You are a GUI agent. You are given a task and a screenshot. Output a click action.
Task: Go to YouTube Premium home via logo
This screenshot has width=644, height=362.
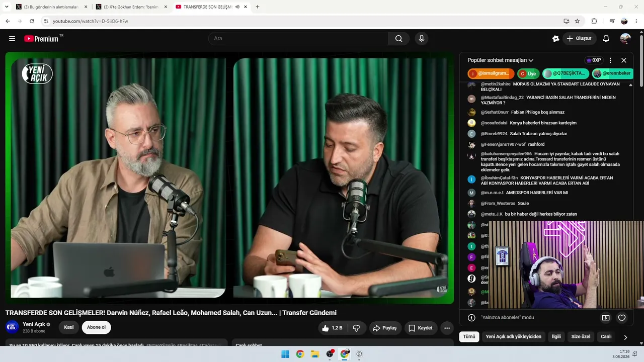click(41, 39)
